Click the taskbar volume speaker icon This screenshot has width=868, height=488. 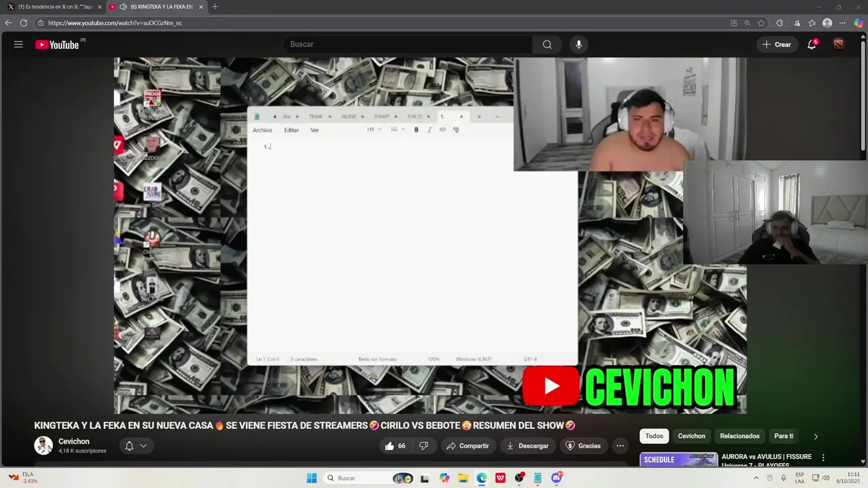[826, 478]
